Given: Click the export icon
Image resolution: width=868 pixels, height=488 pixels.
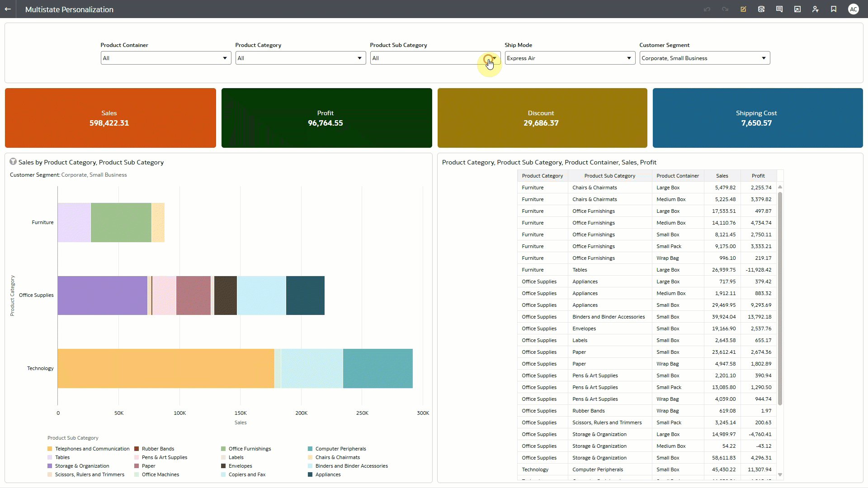Looking at the screenshot, I should [797, 9].
